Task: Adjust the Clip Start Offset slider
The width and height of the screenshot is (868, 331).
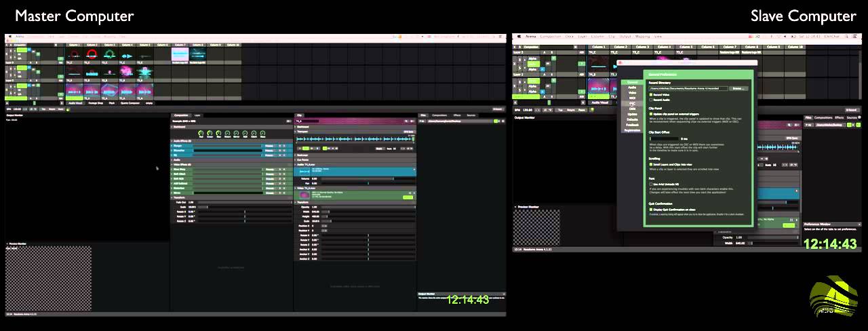Action: pyautogui.click(x=665, y=138)
